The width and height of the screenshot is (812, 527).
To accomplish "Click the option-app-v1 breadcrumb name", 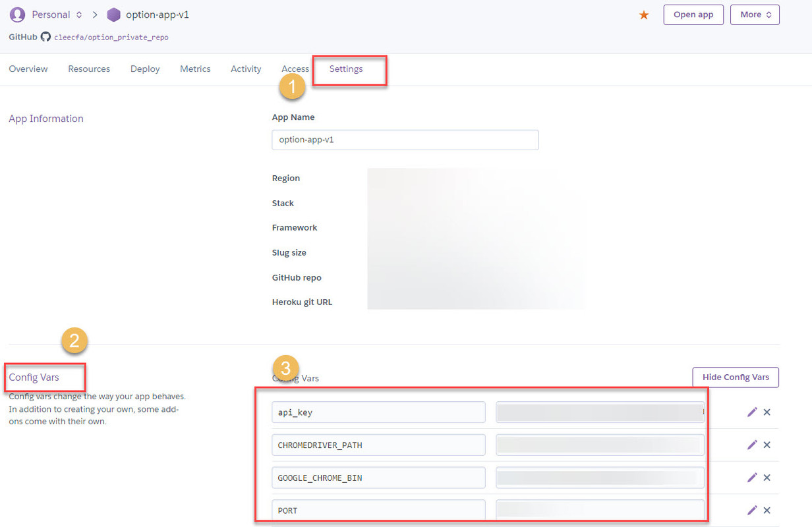I will coord(158,14).
